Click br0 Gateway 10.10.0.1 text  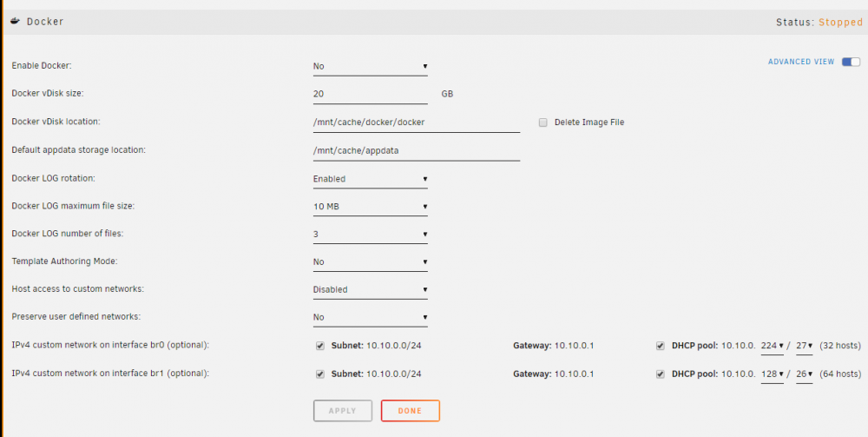[x=554, y=346]
